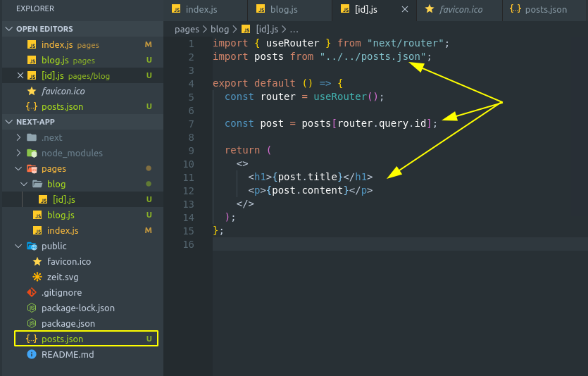Open blog.js in the pages folder
Viewport: 588px width, 376px height.
82,215
